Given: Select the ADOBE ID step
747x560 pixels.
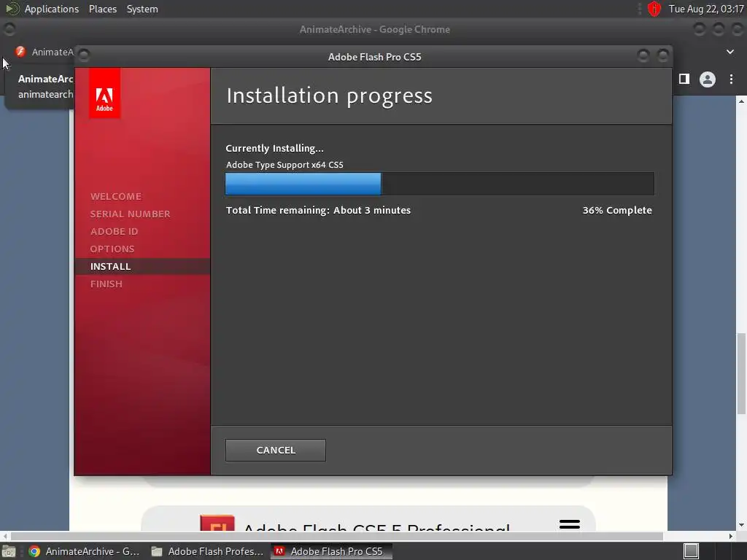Looking at the screenshot, I should pos(115,231).
